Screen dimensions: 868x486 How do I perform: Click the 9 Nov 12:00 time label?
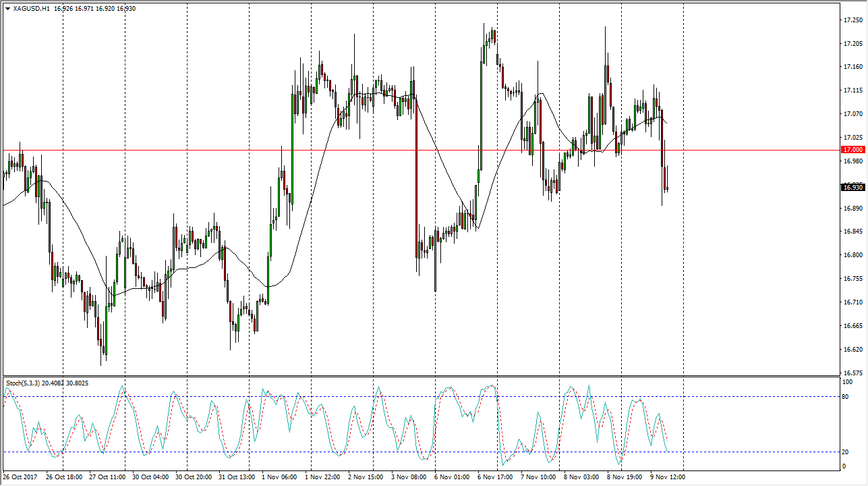667,477
